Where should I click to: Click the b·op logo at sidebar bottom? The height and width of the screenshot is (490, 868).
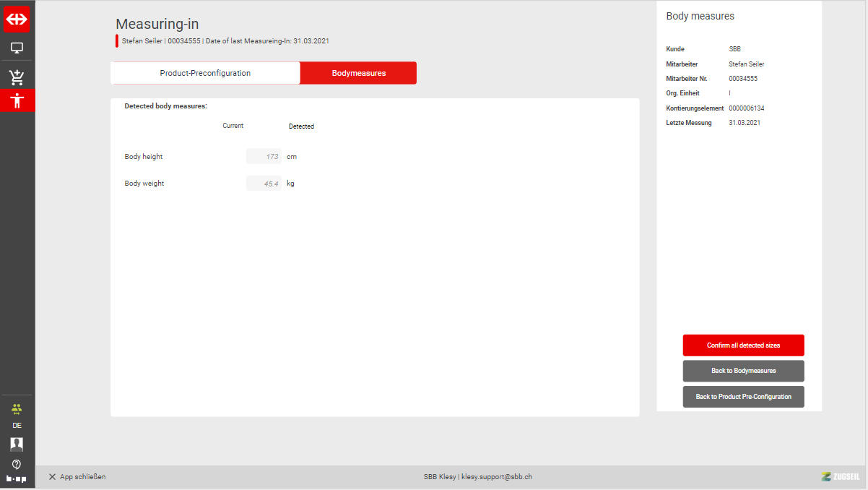17,478
